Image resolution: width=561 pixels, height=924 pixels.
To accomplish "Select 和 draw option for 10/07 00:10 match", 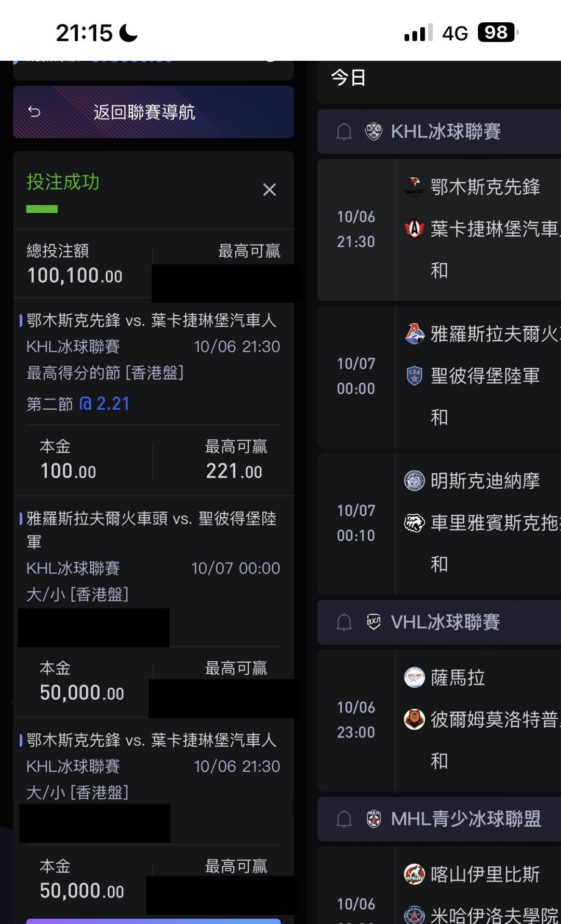I will pos(439,564).
